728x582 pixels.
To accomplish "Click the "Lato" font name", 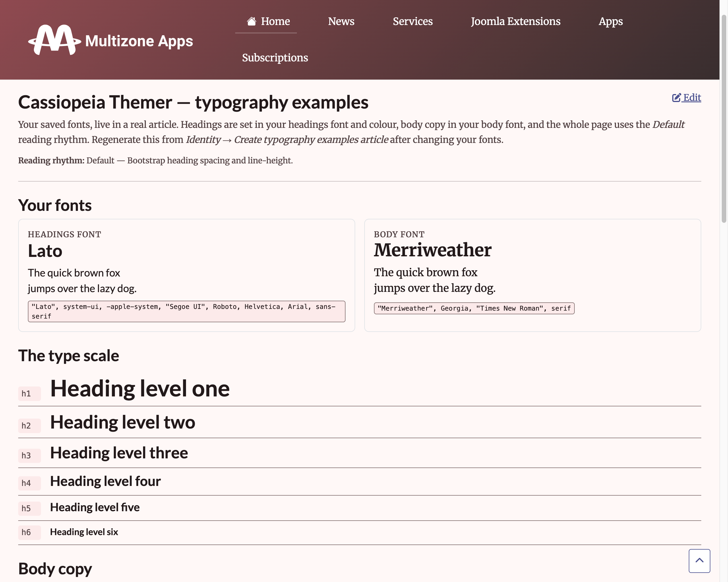I will click(45, 251).
